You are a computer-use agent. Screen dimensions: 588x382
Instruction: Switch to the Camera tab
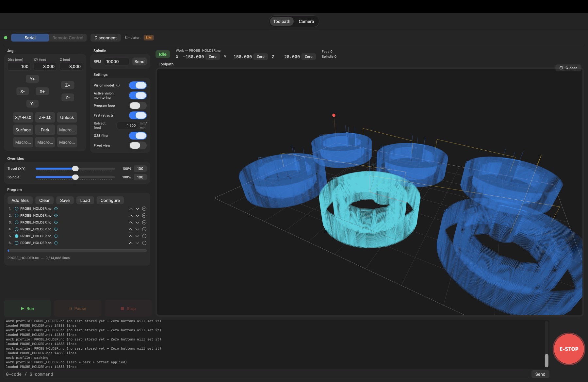click(x=306, y=21)
